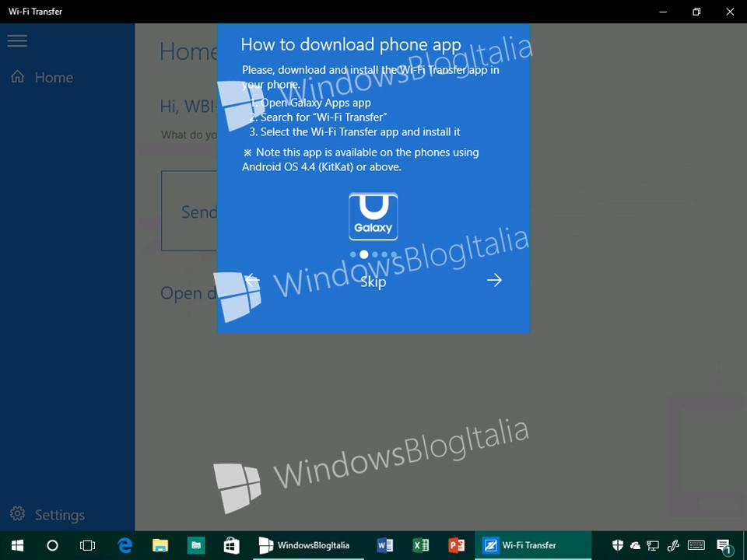Go back with the left arrow
747x560 pixels.
click(252, 280)
